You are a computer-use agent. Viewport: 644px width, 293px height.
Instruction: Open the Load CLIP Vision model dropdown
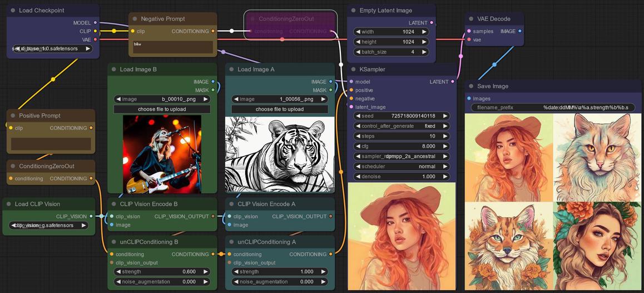point(48,226)
